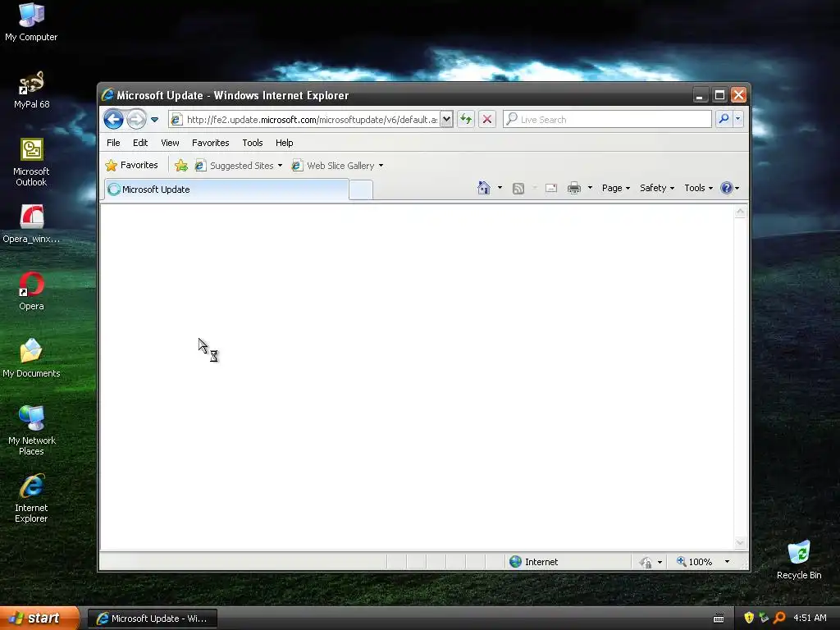Select the My Network Places desktop icon
840x630 pixels.
click(31, 431)
